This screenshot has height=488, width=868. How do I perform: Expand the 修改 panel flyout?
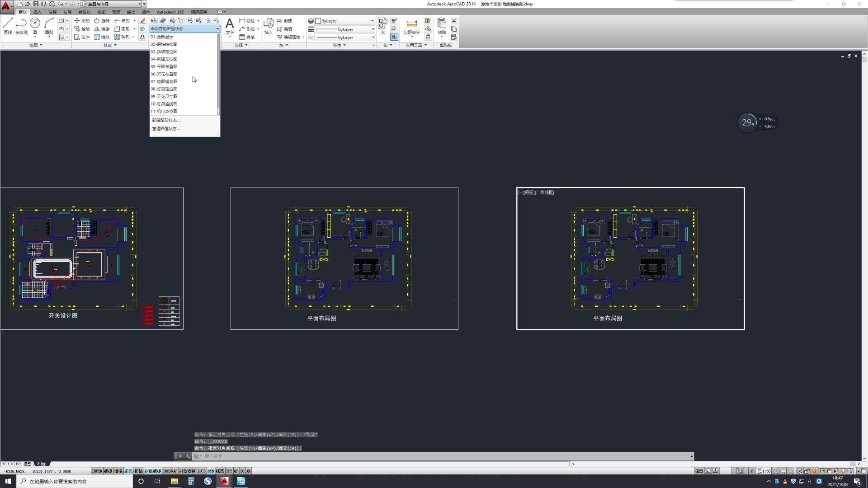(110, 45)
